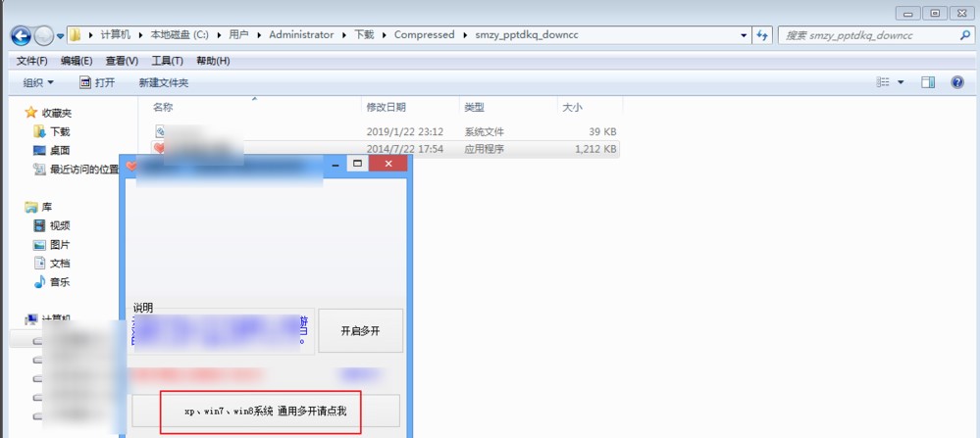Open the 组织 dropdown in toolbar
This screenshot has width=980, height=438.
(x=39, y=82)
